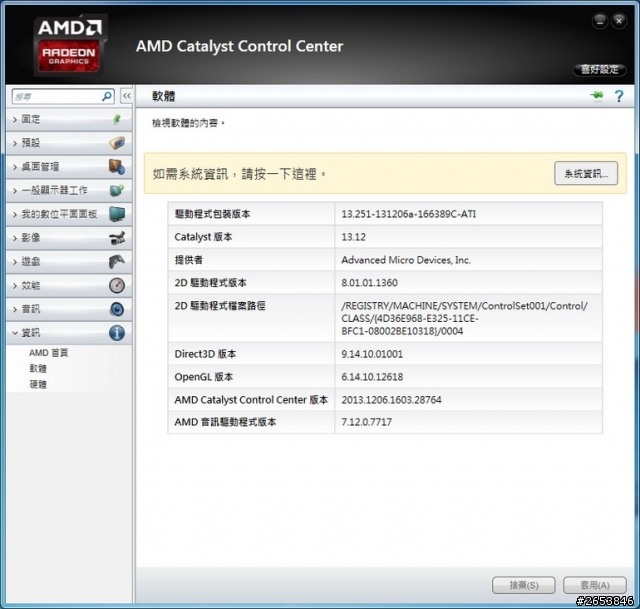Click the 套用(A) apply button

595,585
